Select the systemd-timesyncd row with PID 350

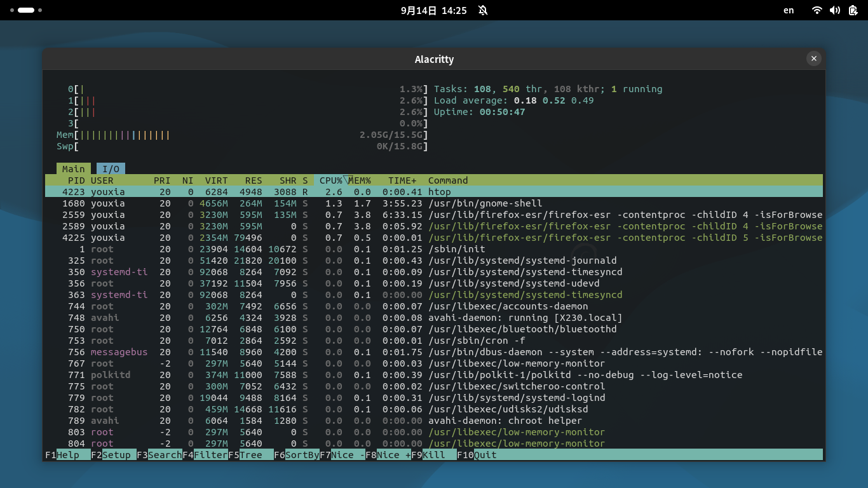pyautogui.click(x=434, y=272)
